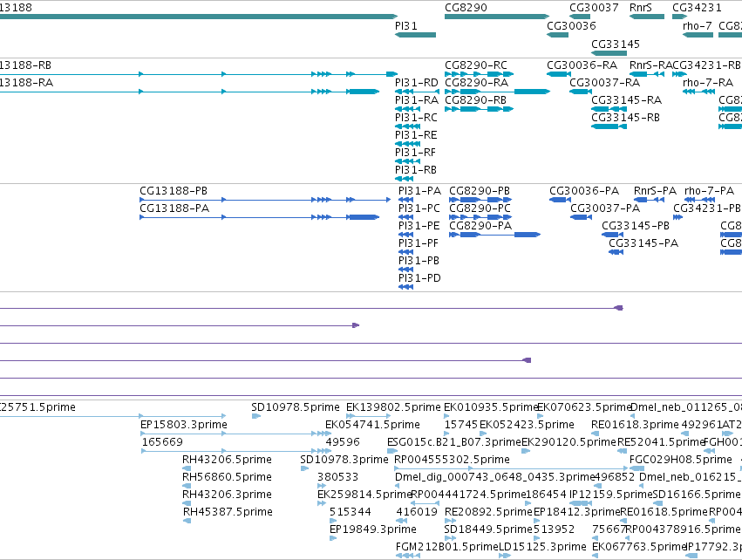Click EST label 49596
This screenshot has width=742, height=560.
tap(343, 442)
